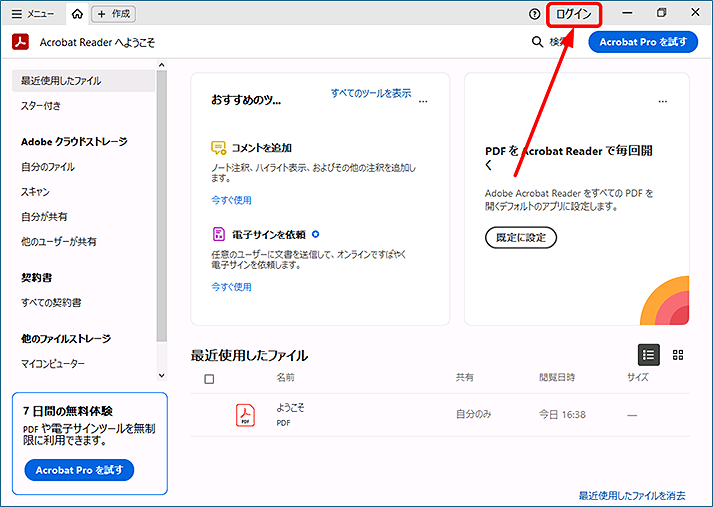Click the top Acrobat Pro を試す button
This screenshot has width=713, height=507.
(x=643, y=42)
